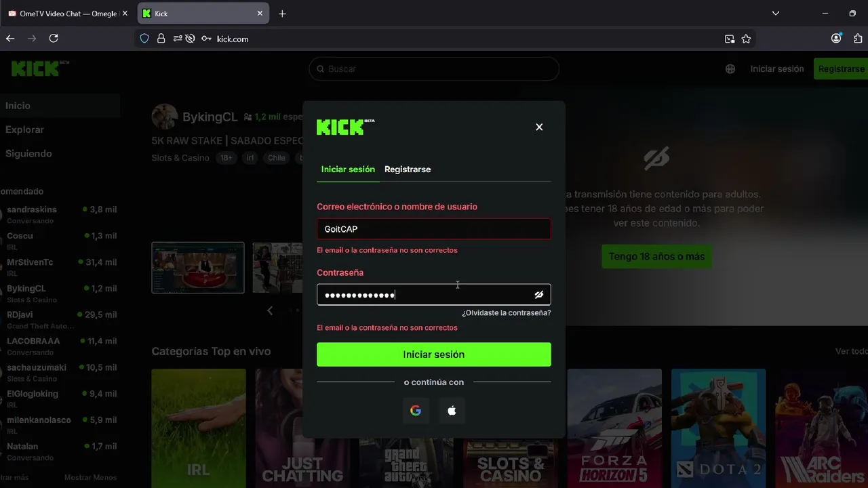Continue with Google sign-in icon
This screenshot has height=488, width=868.
click(416, 410)
